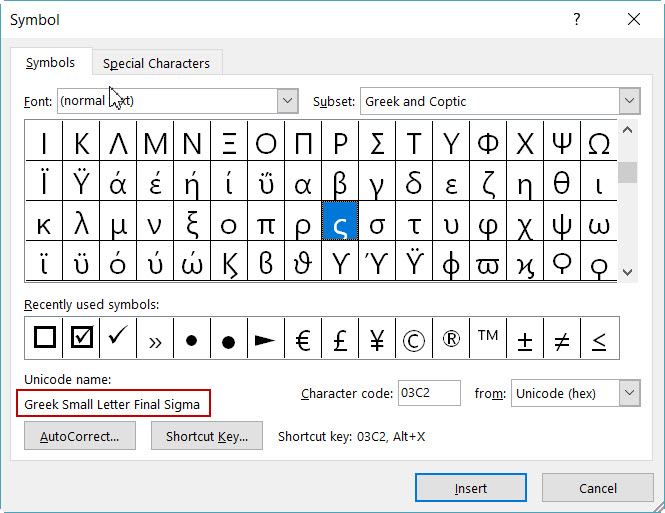Open the 'from' Unicode (hex) dropdown
The height and width of the screenshot is (513, 665).
629,393
